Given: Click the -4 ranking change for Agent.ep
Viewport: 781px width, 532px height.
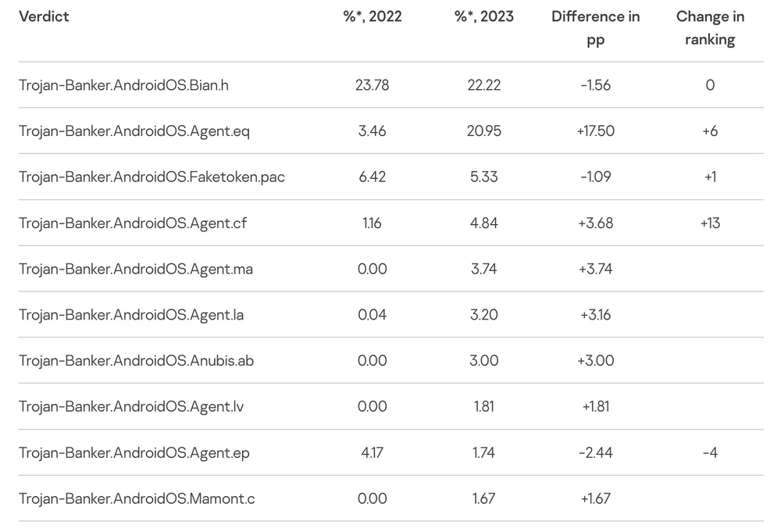Looking at the screenshot, I should (x=710, y=452).
